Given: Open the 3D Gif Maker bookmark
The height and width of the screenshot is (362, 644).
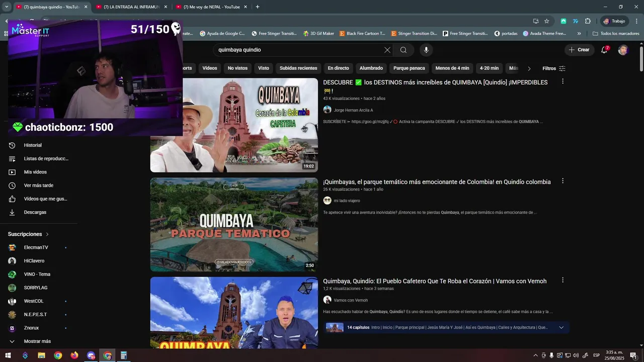Looking at the screenshot, I should [x=318, y=34].
